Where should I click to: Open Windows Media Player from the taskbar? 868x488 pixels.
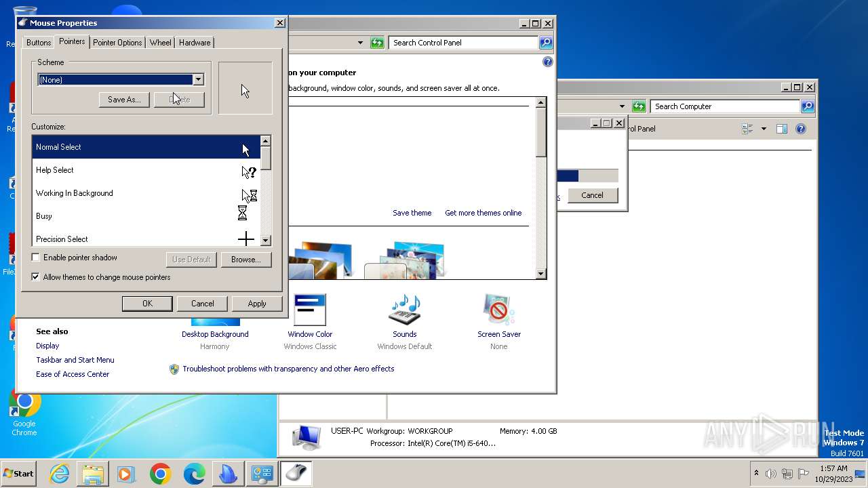(x=127, y=474)
